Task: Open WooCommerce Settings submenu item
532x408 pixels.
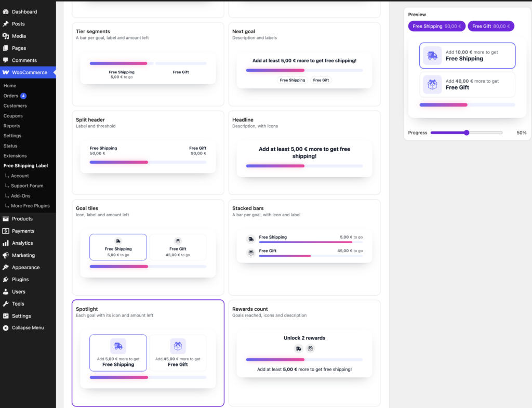Action: click(12, 136)
